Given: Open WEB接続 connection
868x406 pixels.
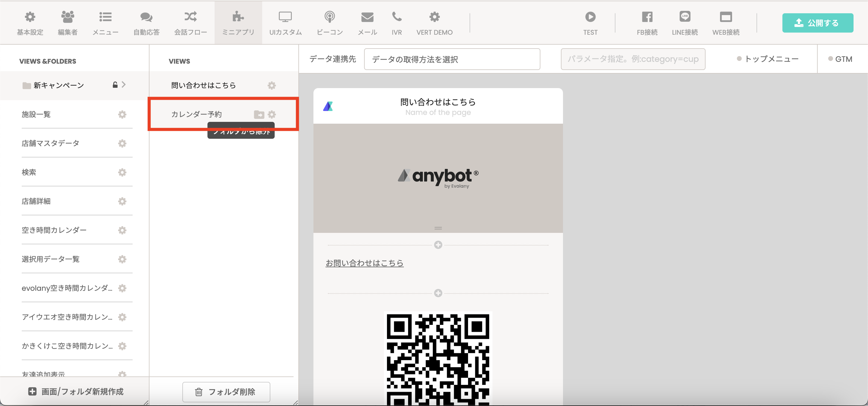Looking at the screenshot, I should [726, 23].
